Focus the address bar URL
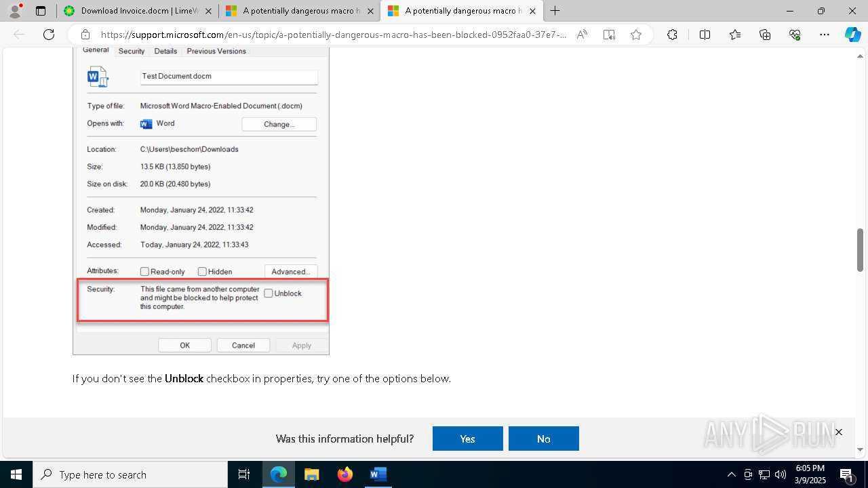 click(334, 35)
